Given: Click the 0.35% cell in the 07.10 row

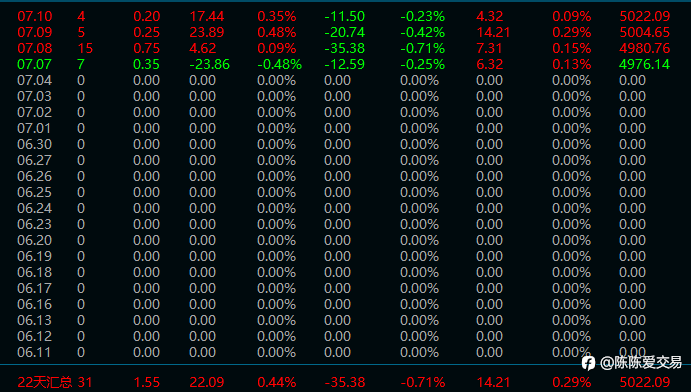Looking at the screenshot, I should point(277,16).
